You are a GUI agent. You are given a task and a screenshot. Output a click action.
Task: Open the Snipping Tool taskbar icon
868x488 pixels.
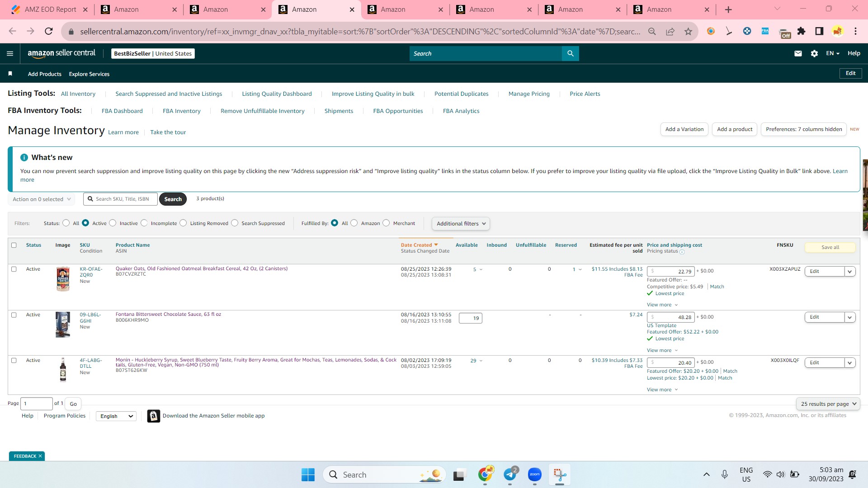pos(560,474)
